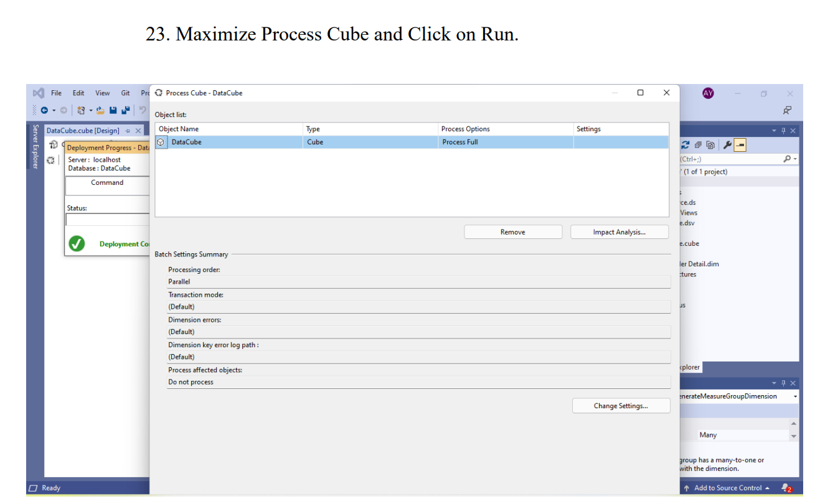Click the Status field in Deployment Progress
815x504 pixels.
(108, 220)
